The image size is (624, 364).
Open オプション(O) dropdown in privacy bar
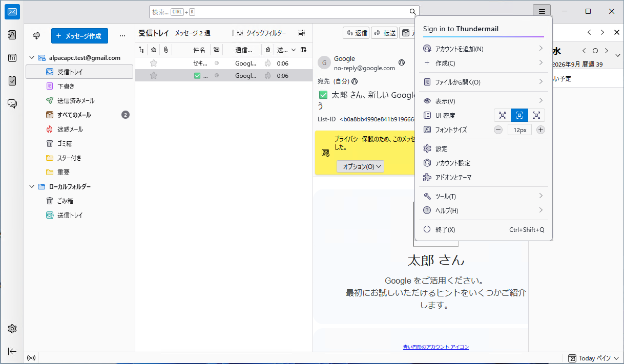[360, 166]
